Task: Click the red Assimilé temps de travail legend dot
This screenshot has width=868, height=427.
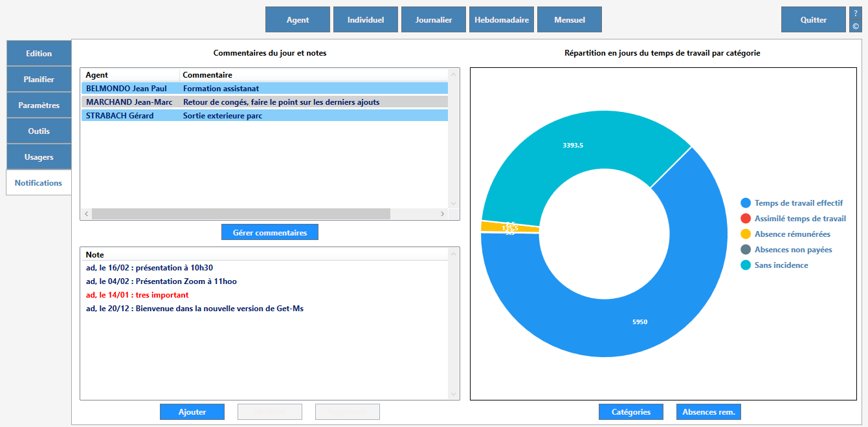Action: [x=746, y=219]
